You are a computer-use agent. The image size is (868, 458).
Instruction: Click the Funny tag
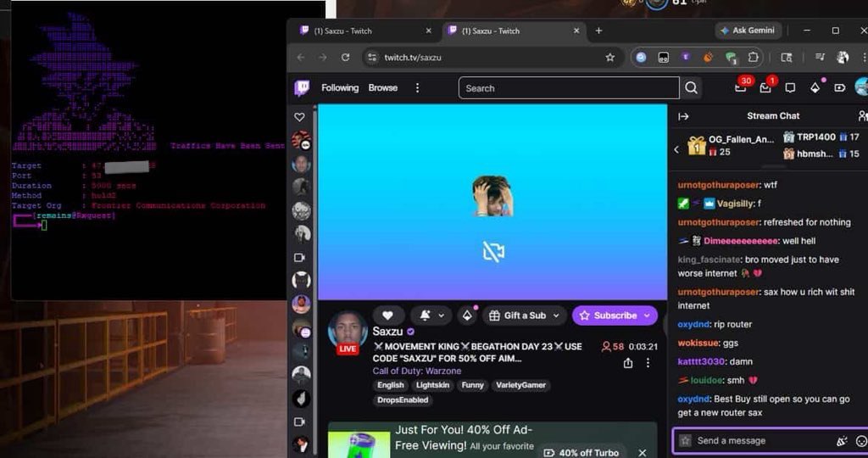pyautogui.click(x=472, y=385)
